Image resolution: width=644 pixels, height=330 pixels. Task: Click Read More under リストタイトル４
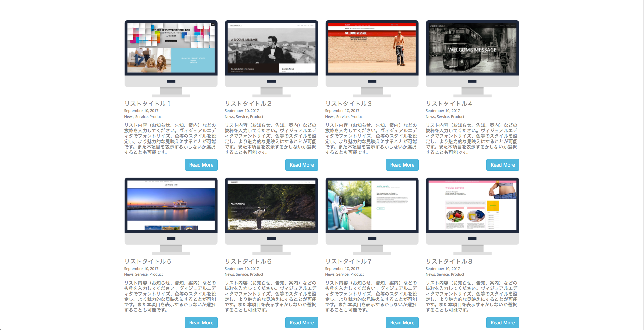pyautogui.click(x=503, y=165)
